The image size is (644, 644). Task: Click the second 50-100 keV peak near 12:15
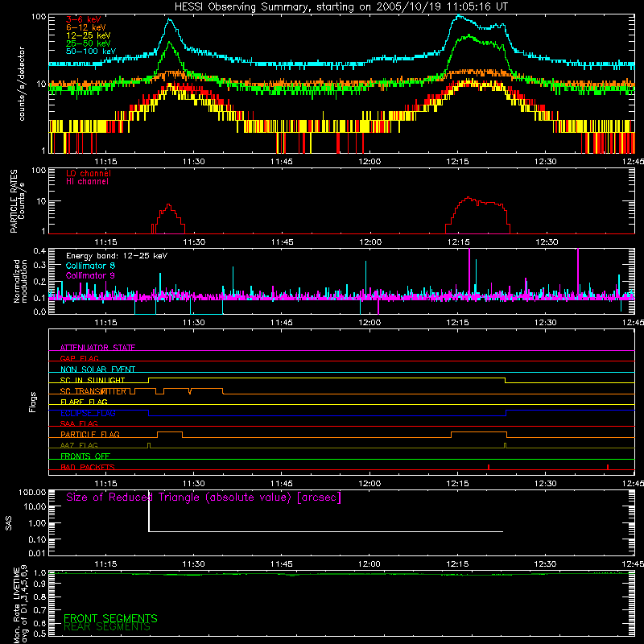pyautogui.click(x=459, y=17)
